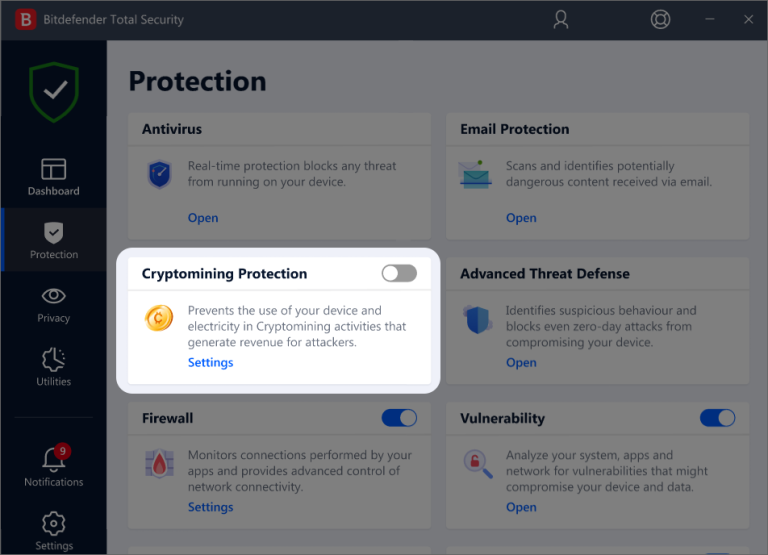Click the Vulnerability lock search icon
The width and height of the screenshot is (768, 555).
tap(476, 463)
